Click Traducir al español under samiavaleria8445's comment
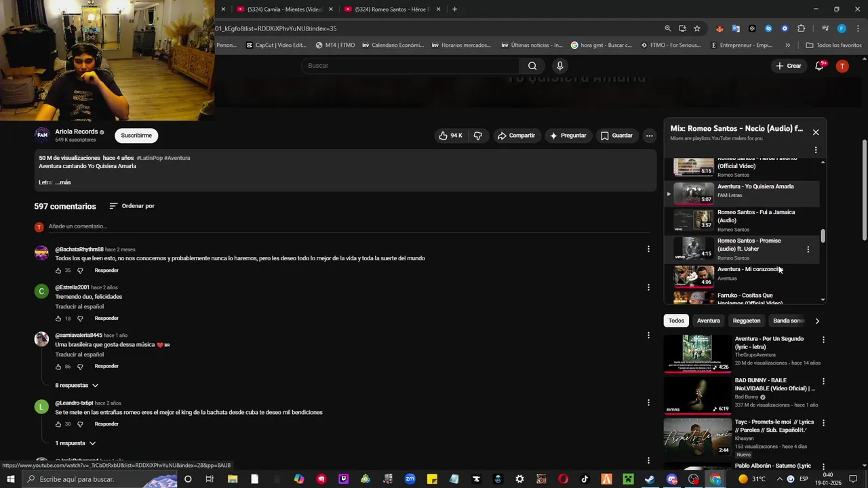This screenshot has width=868, height=488. 79,354
